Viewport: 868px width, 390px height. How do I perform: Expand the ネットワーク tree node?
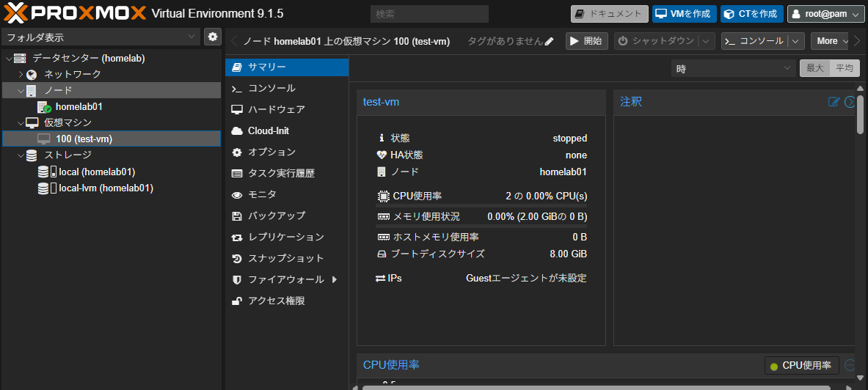[21, 74]
